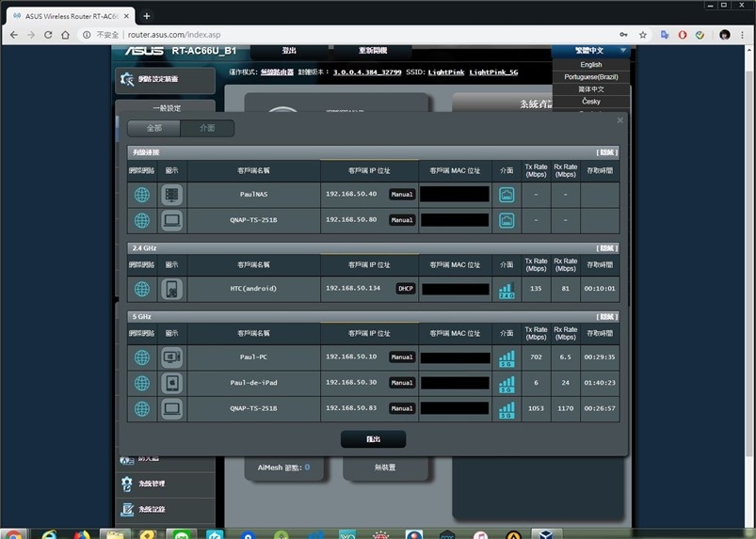Click the Chrome reload page icon
756x539 pixels.
pyautogui.click(x=48, y=35)
